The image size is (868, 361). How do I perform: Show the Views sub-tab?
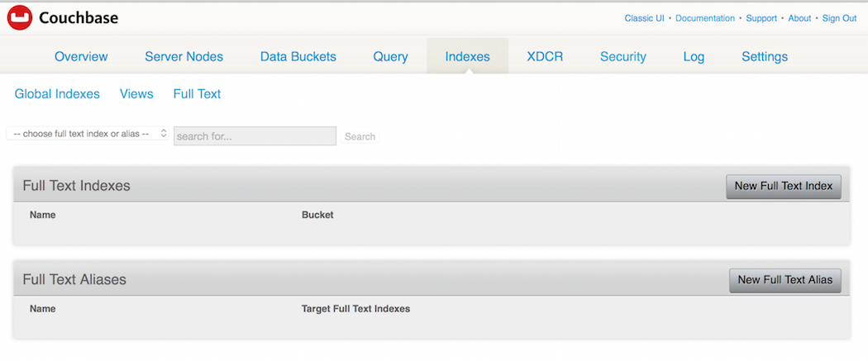pyautogui.click(x=136, y=94)
